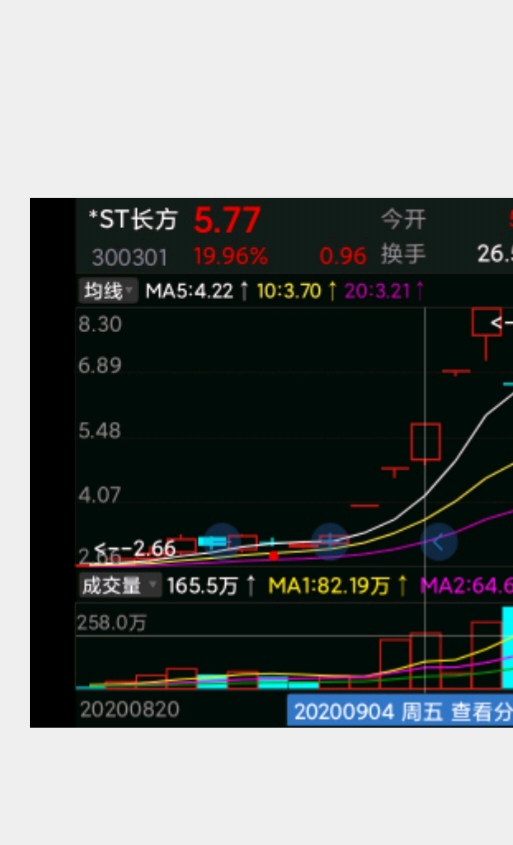Click the 今开 label
Screen dimensions: 513x845
[404, 220]
